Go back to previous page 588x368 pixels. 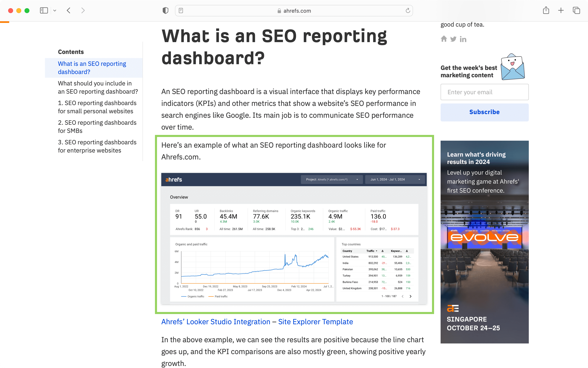[69, 10]
